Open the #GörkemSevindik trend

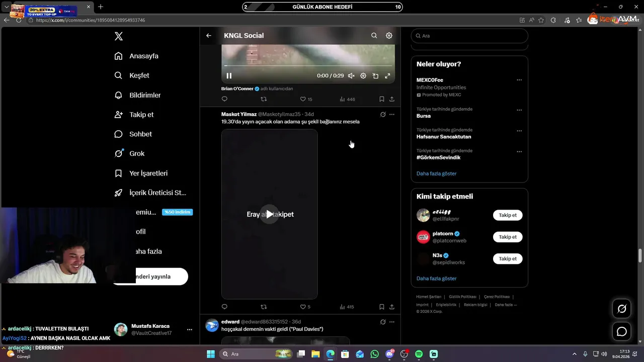[438, 157]
